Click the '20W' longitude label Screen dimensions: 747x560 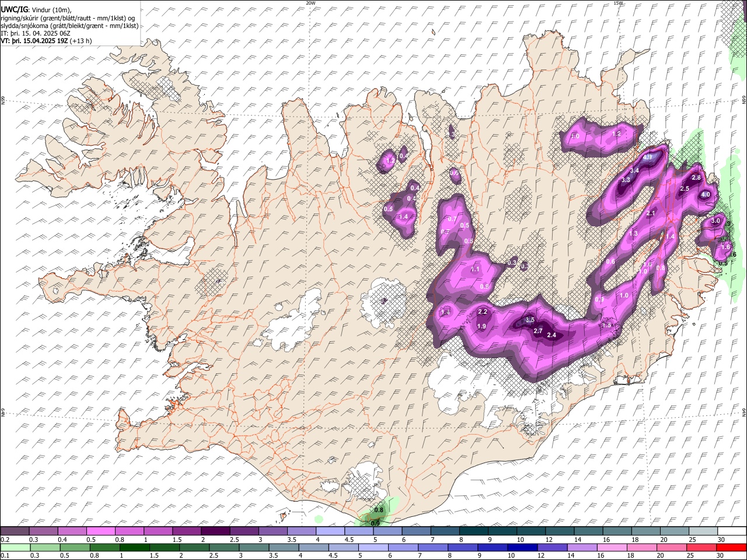pyautogui.click(x=310, y=3)
